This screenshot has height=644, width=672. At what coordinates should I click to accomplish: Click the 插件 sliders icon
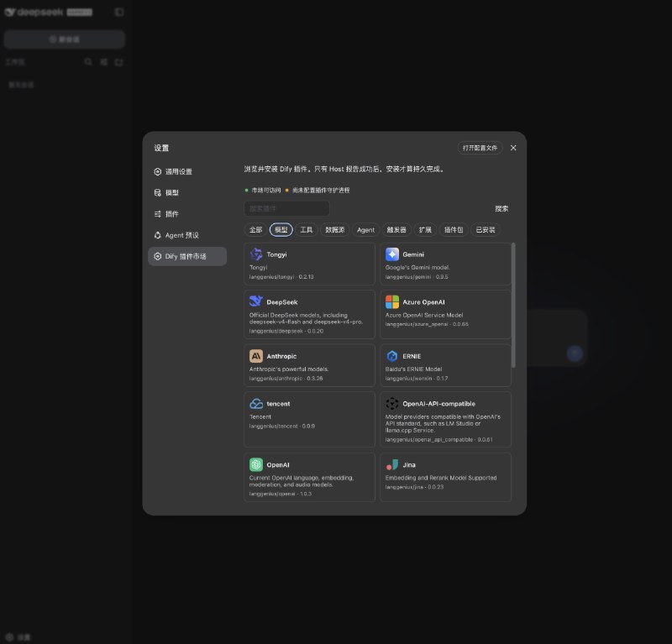pos(158,214)
